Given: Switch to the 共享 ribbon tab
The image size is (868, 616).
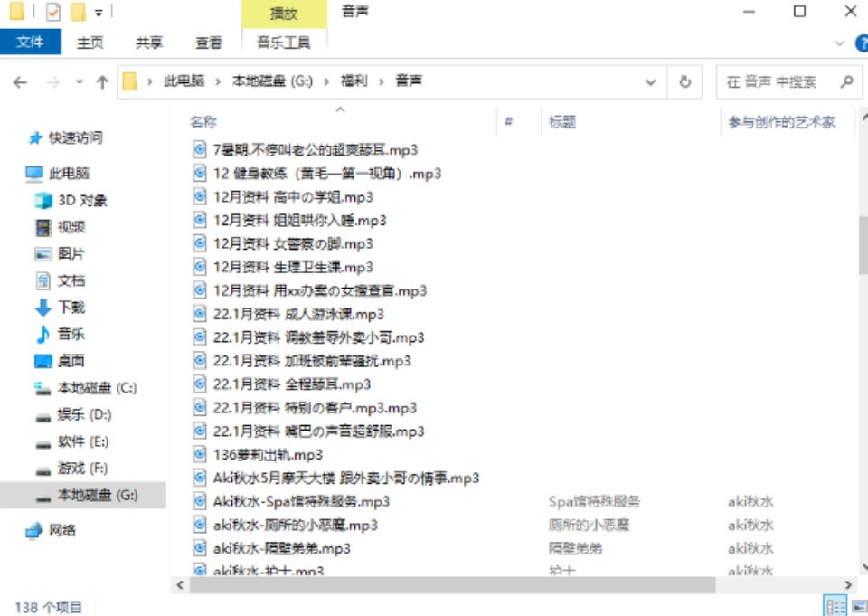Looking at the screenshot, I should tap(149, 43).
